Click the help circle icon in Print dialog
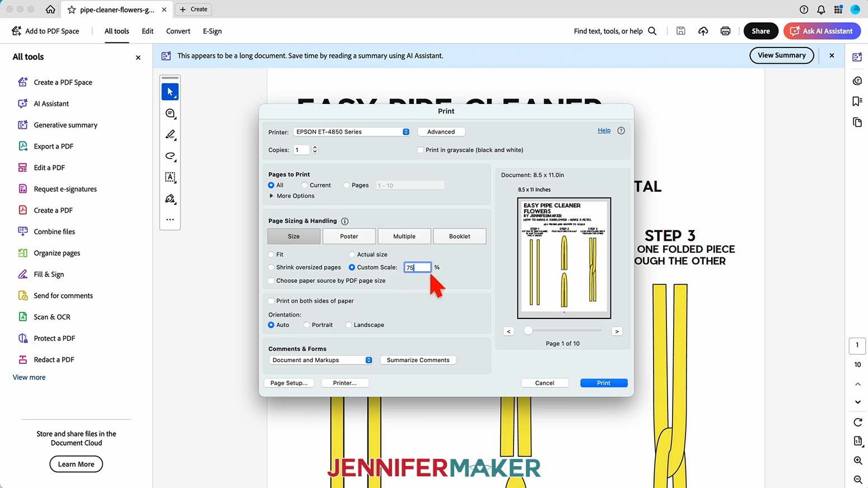This screenshot has height=488, width=868. click(621, 130)
